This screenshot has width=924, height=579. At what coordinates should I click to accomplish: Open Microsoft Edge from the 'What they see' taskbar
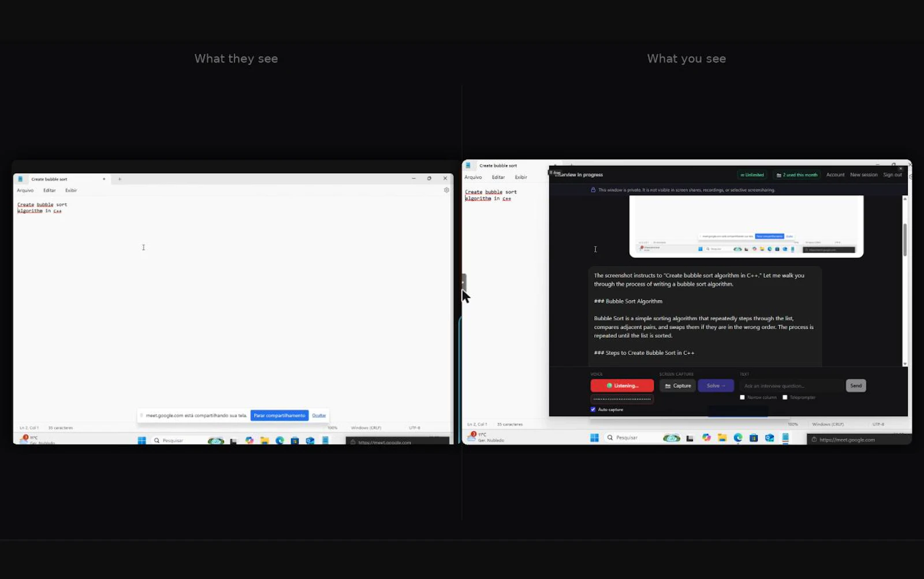pos(280,440)
